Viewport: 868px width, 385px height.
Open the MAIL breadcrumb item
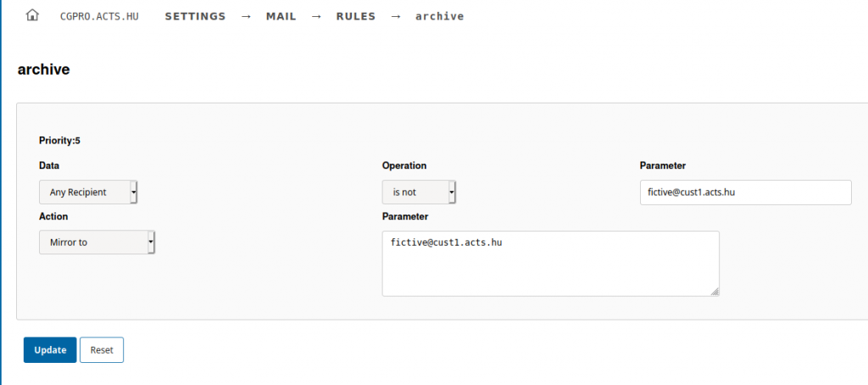tap(281, 17)
